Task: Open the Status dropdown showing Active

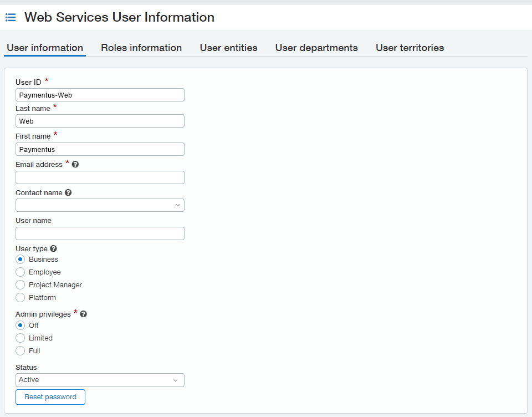Action: pyautogui.click(x=100, y=380)
